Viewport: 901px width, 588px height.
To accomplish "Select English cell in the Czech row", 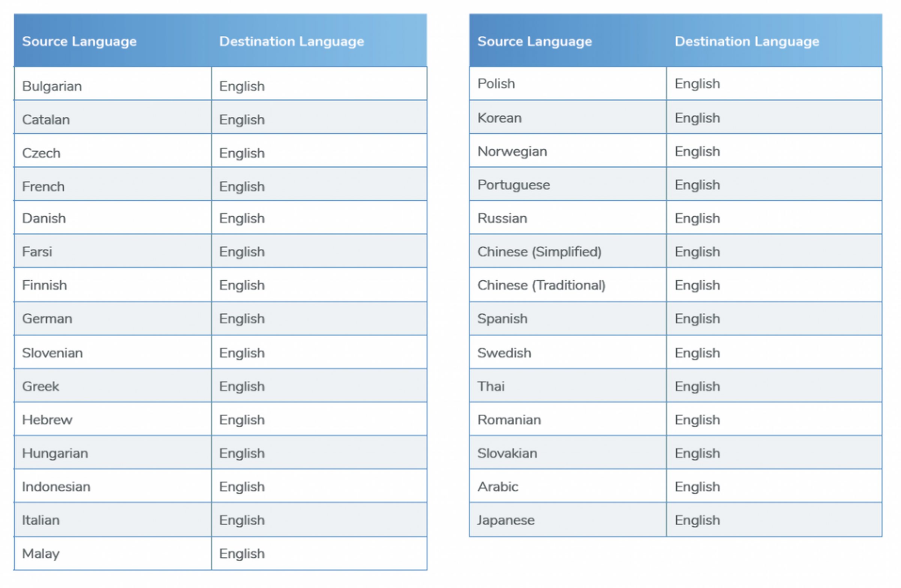I will pyautogui.click(x=319, y=150).
